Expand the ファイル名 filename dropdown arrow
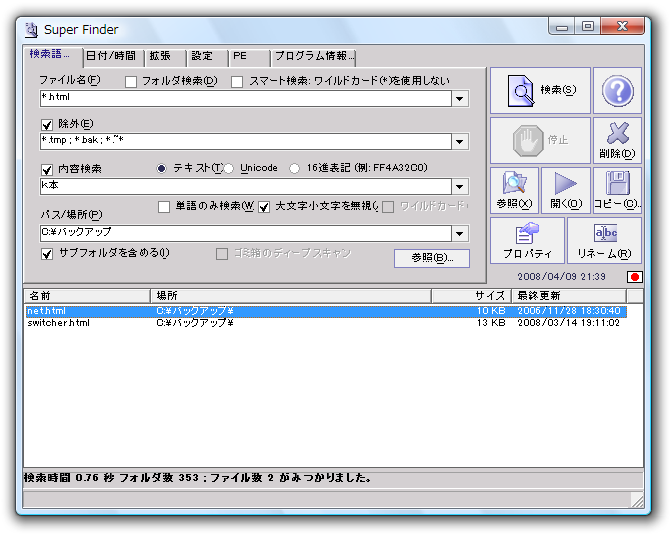This screenshot has width=672, height=534. pos(460,99)
